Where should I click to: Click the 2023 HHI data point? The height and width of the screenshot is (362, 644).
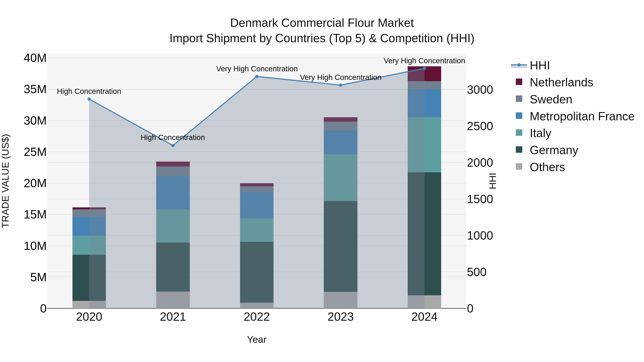tap(340, 85)
